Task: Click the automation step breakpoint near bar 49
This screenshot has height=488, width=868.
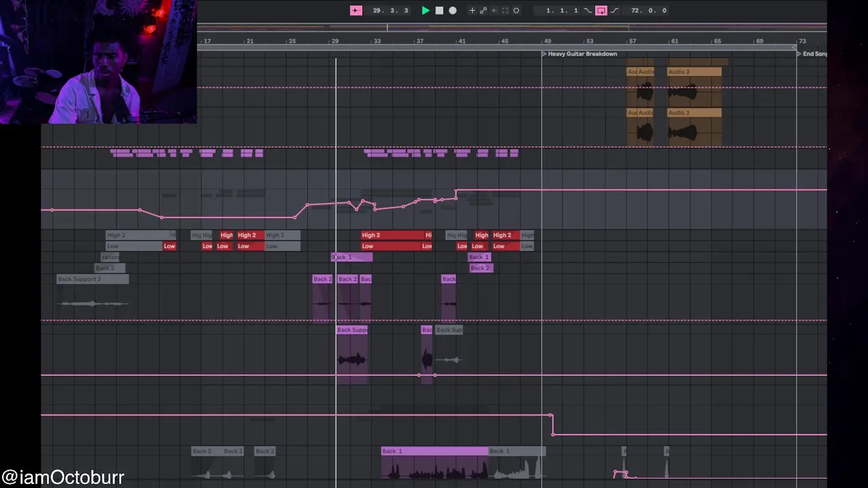Action: coord(551,415)
